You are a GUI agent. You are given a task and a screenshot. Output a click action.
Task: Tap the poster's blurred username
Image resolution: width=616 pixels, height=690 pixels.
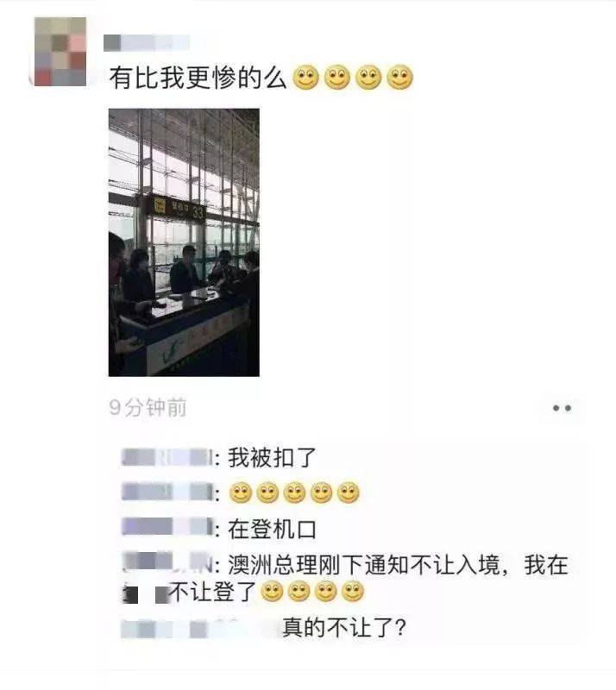click(147, 42)
